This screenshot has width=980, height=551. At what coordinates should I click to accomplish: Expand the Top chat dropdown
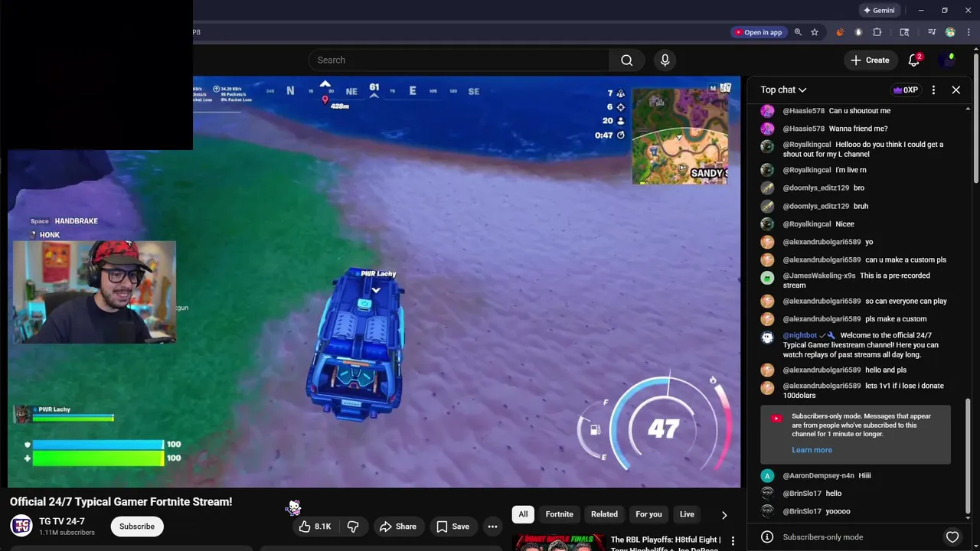pos(783,90)
